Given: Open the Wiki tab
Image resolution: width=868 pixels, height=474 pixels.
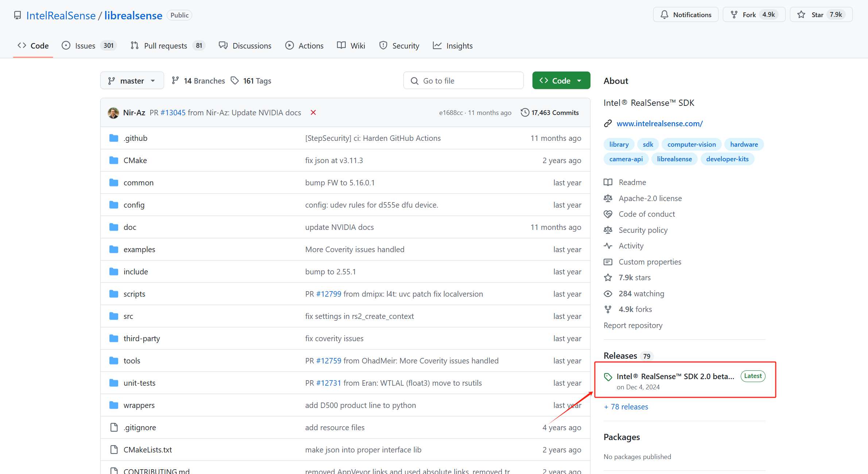Looking at the screenshot, I should tap(351, 46).
